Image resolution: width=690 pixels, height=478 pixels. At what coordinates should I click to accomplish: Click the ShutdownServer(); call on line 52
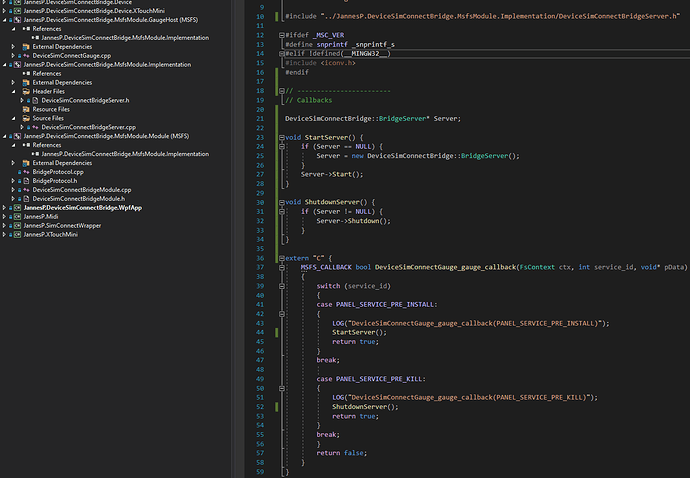[x=365, y=407]
